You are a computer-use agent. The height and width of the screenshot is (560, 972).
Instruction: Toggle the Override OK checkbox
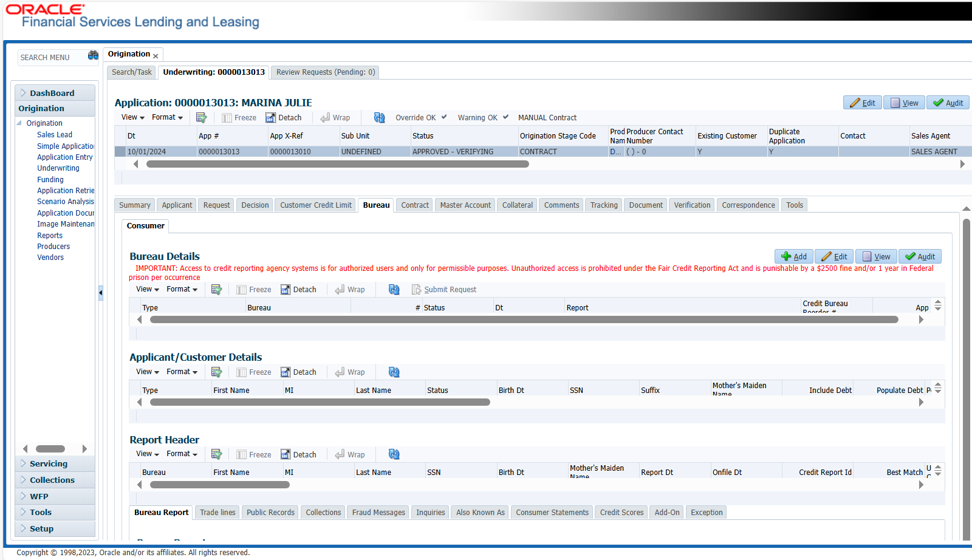(x=444, y=117)
